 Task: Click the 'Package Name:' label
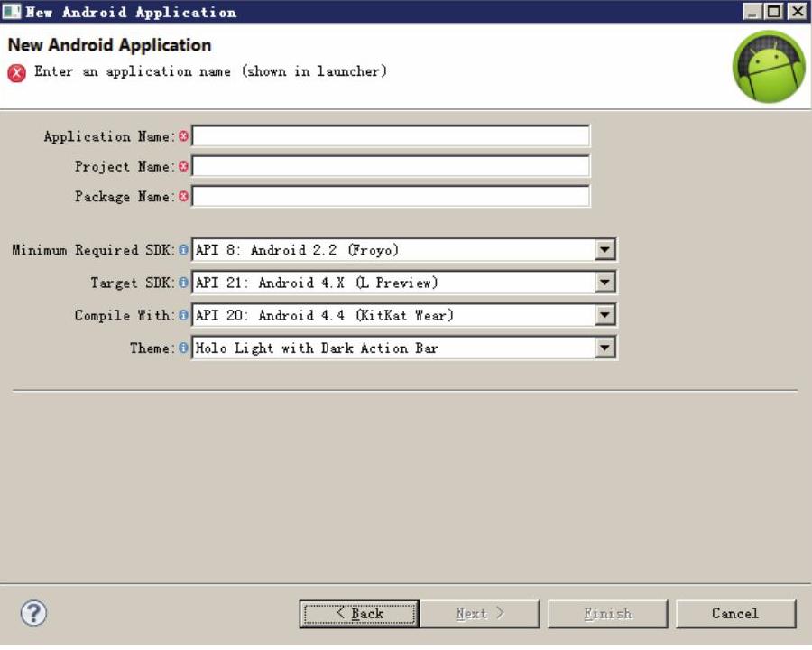pyautogui.click(x=125, y=197)
